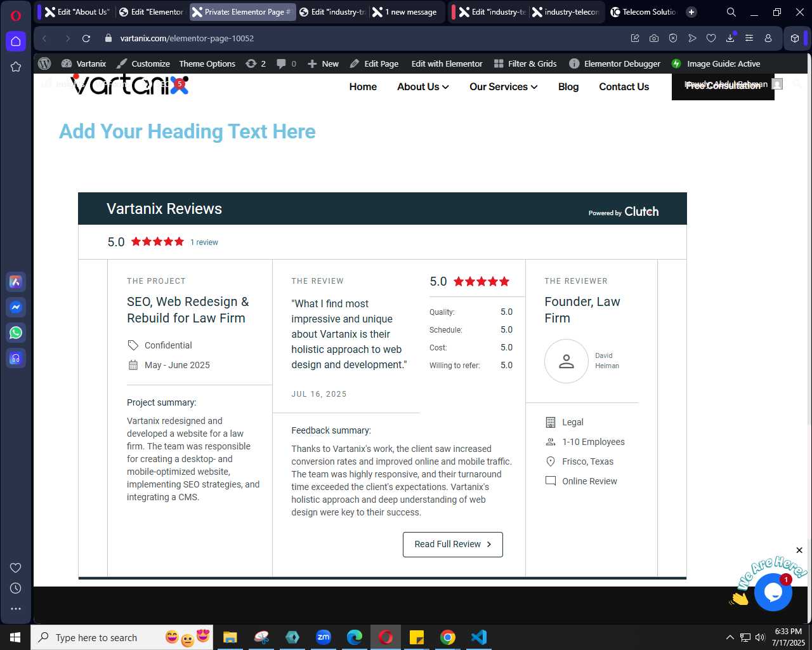The height and width of the screenshot is (650, 812).
Task: Open Edit with Elementor admin menu
Action: tap(447, 63)
